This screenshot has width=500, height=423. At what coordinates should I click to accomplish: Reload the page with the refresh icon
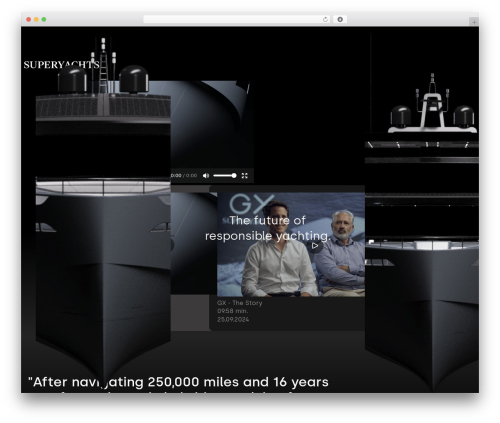(x=325, y=20)
